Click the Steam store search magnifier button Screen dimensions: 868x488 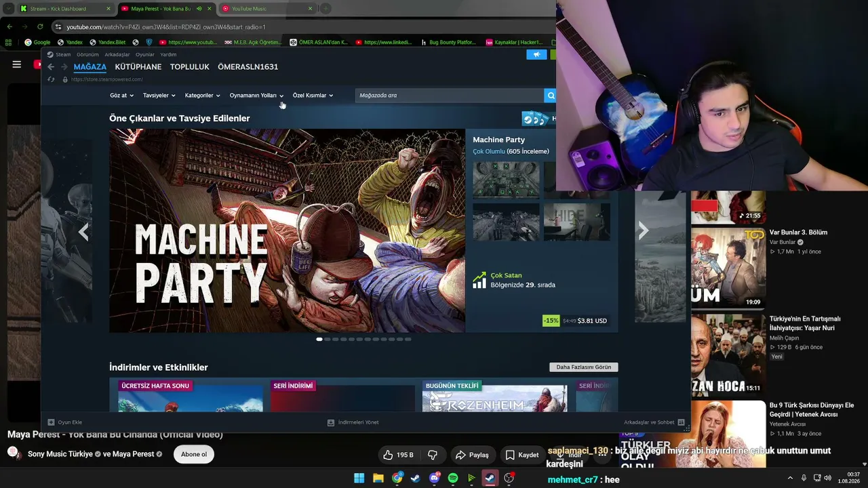(550, 96)
